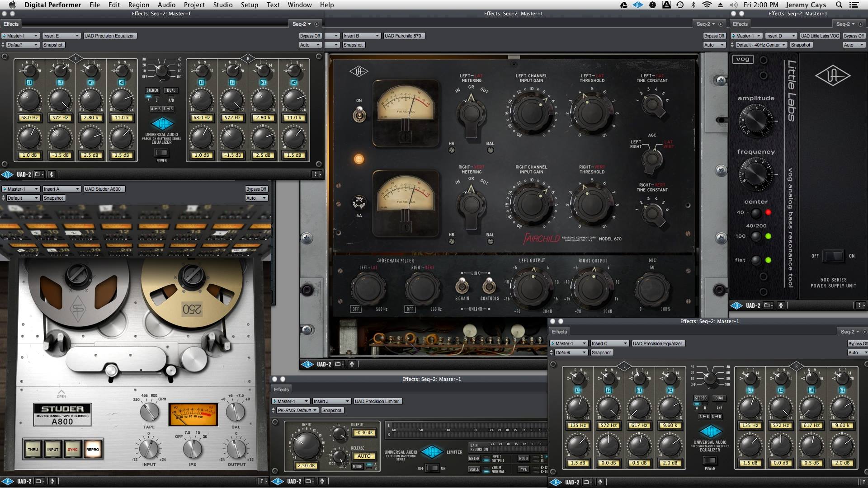This screenshot has height=488, width=868.
Task: Click the Fairchild 5A fuse holder
Action: click(359, 203)
